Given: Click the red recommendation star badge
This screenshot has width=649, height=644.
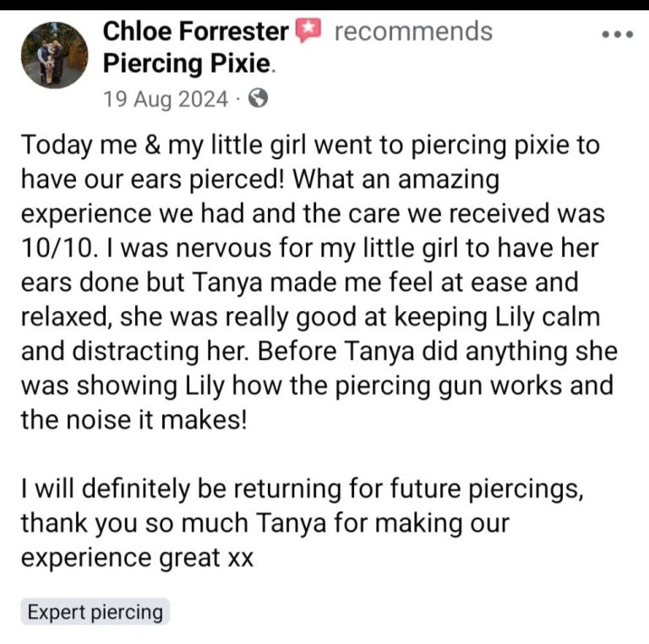Looking at the screenshot, I should pos(308,32).
